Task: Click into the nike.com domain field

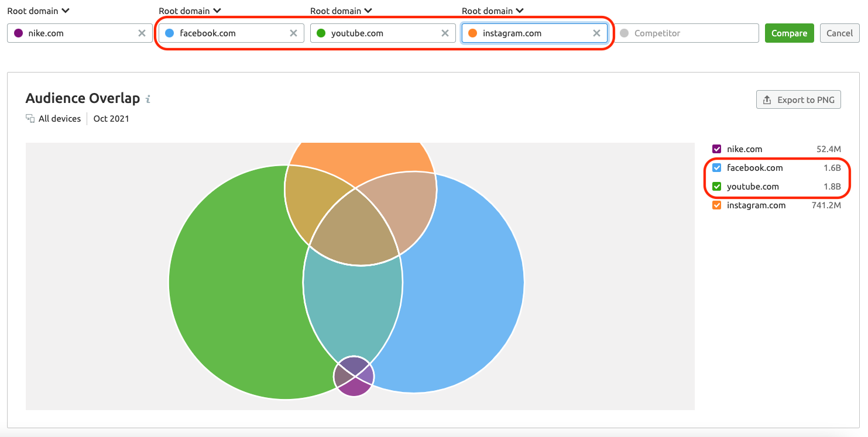Action: click(80, 33)
